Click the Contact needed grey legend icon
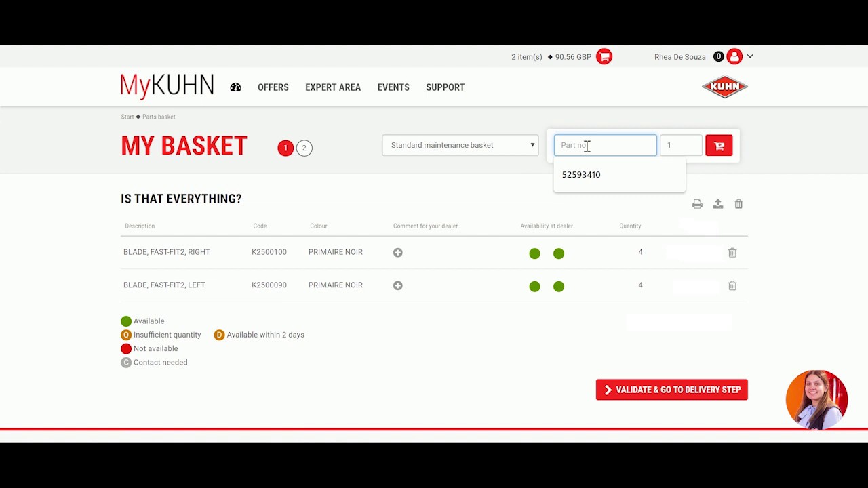 point(126,363)
